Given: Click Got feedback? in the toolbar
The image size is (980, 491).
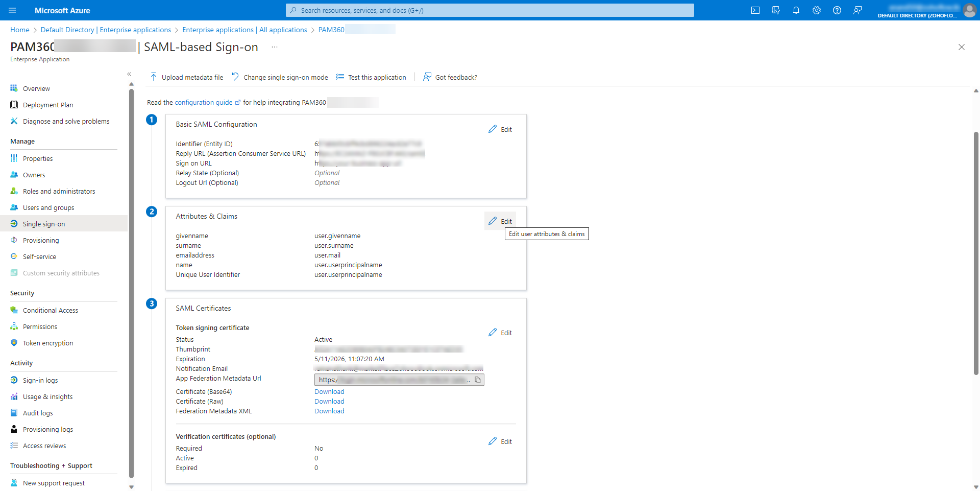Looking at the screenshot, I should (450, 77).
